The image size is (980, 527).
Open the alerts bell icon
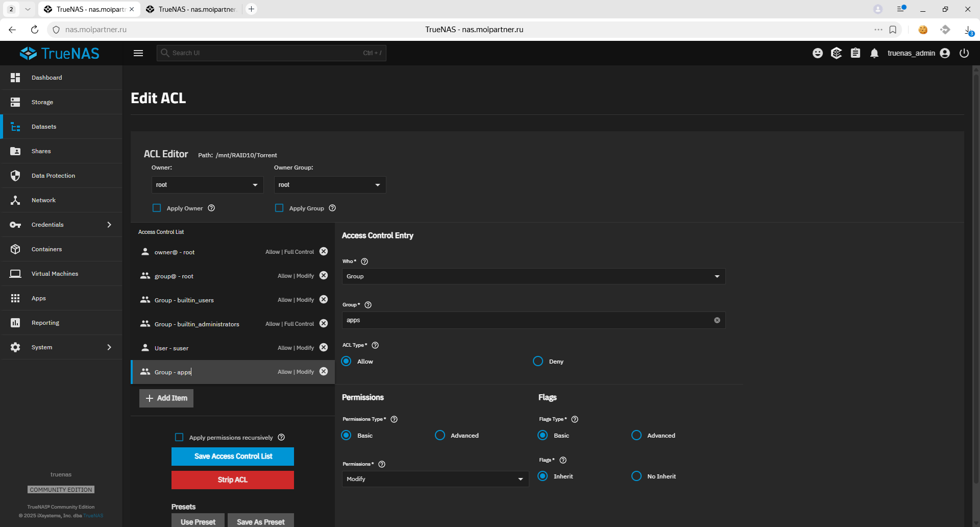874,53
